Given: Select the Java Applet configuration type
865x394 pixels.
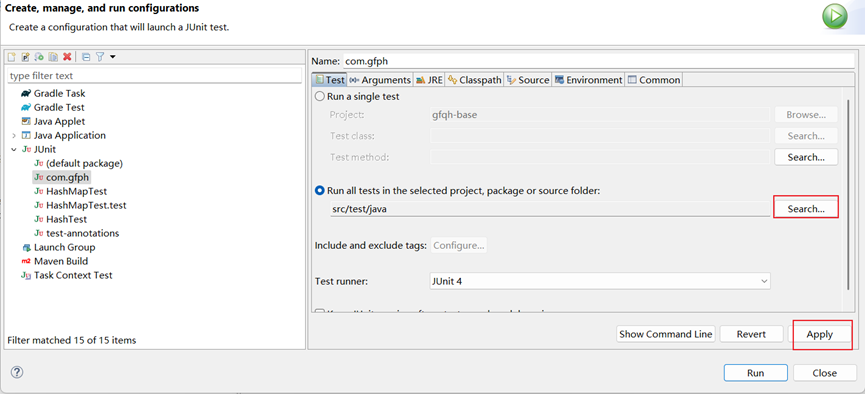Looking at the screenshot, I should pyautogui.click(x=59, y=121).
